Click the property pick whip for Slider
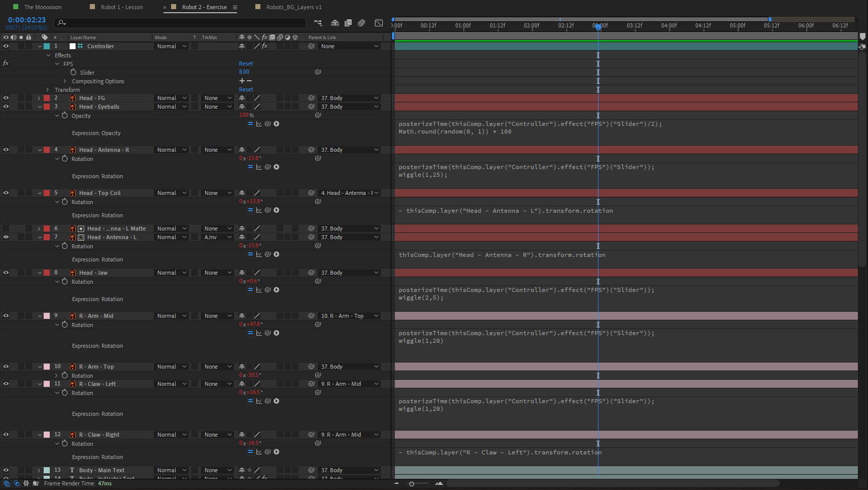Screen dimensions: 868x490 tap(318, 72)
